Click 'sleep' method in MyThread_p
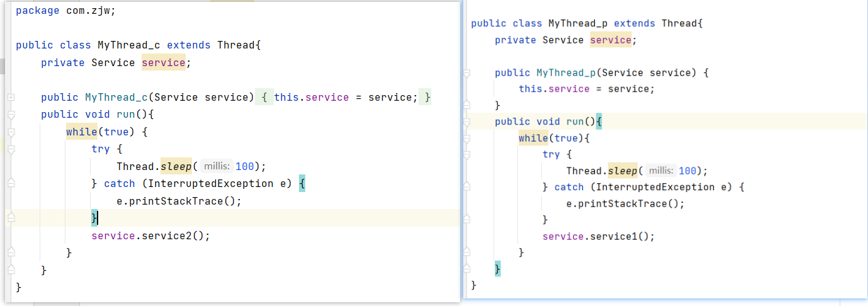The width and height of the screenshot is (868, 306). [x=623, y=171]
